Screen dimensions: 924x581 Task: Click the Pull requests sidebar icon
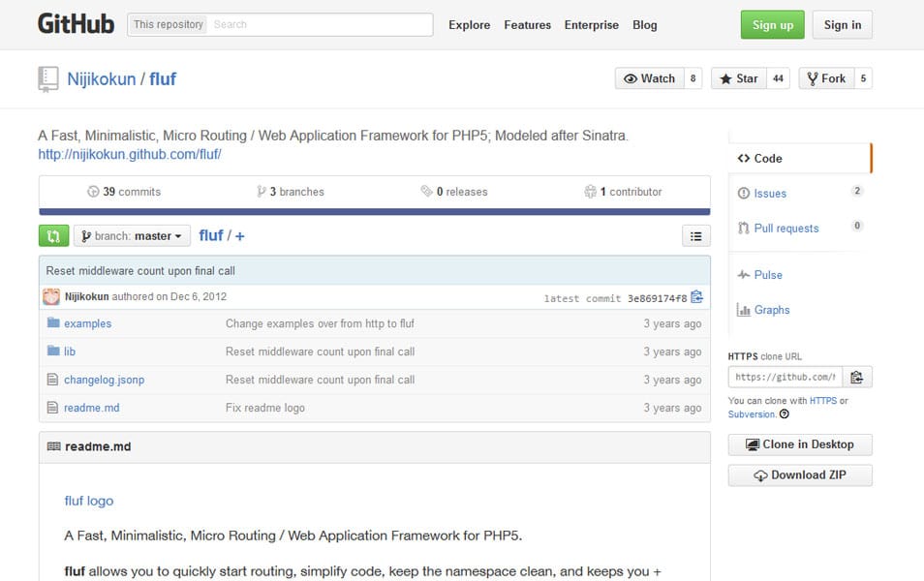click(x=744, y=228)
